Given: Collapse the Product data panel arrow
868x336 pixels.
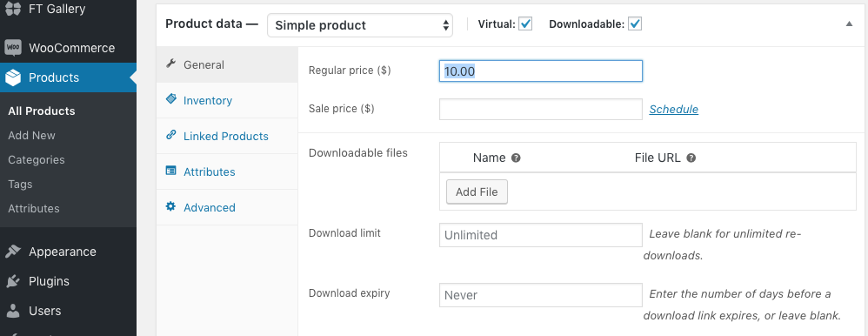Looking at the screenshot, I should [x=849, y=24].
